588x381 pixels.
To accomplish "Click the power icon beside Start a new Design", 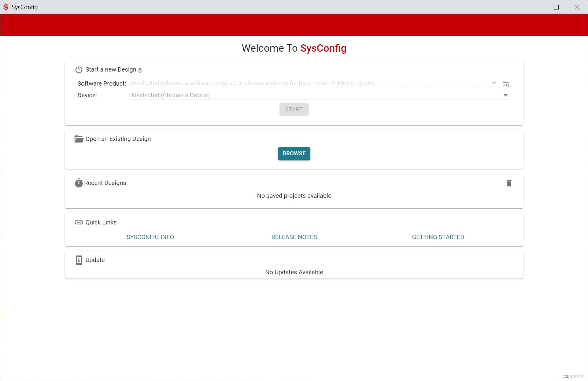I will click(x=79, y=69).
